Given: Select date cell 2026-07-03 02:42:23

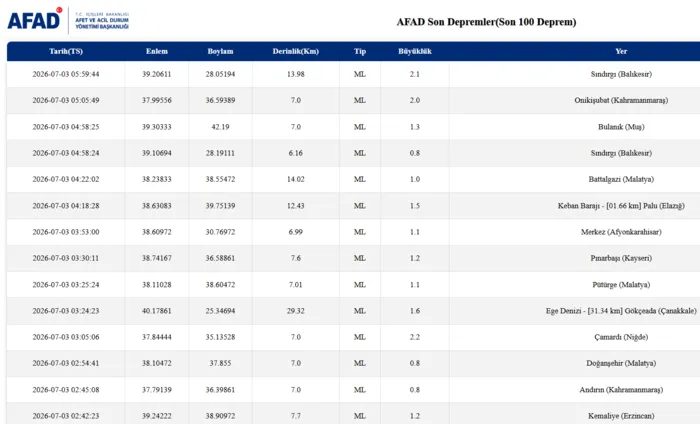Looking at the screenshot, I should (x=66, y=416).
